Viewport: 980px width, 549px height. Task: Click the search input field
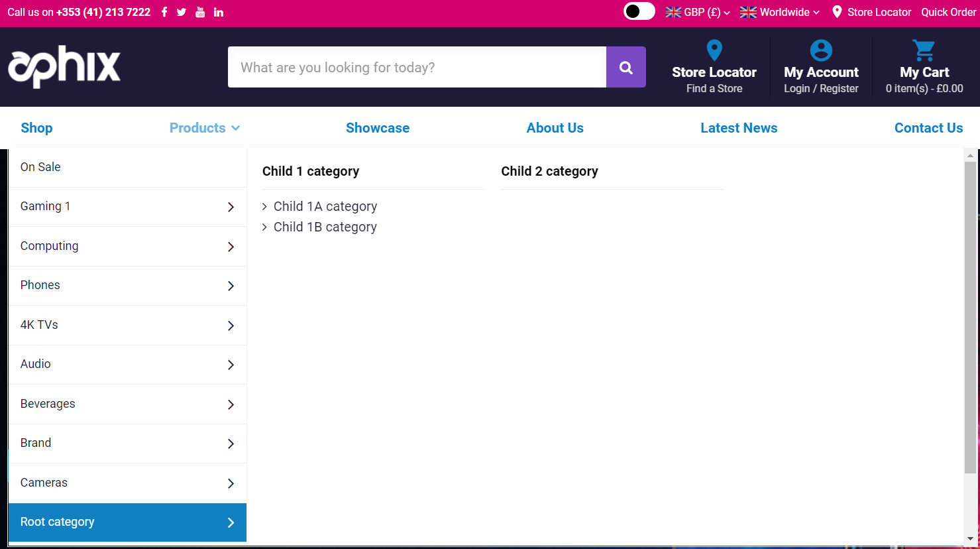pyautogui.click(x=417, y=67)
